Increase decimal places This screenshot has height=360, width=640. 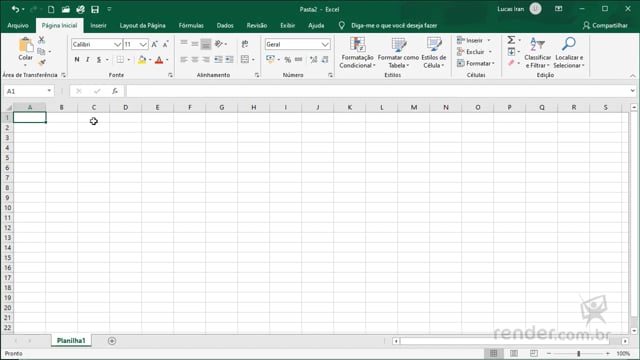click(313, 60)
